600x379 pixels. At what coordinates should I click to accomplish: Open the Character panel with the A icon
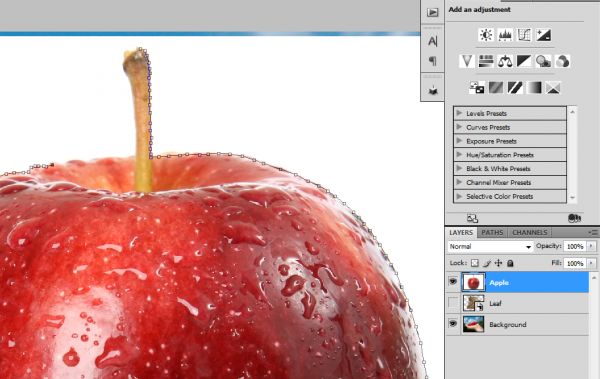[433, 41]
